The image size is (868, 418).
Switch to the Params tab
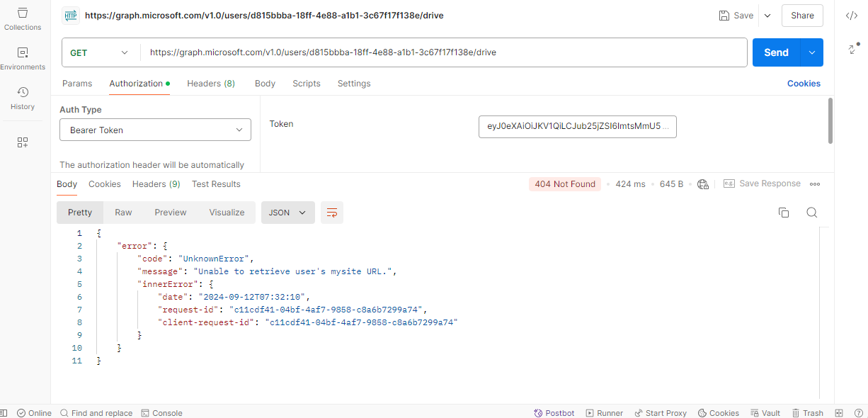click(x=77, y=84)
